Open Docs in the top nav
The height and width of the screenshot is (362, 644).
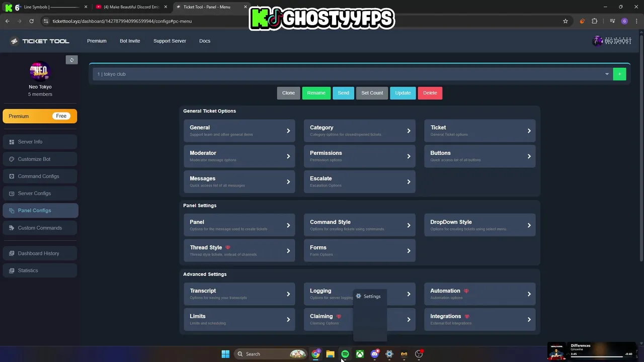pyautogui.click(x=205, y=41)
